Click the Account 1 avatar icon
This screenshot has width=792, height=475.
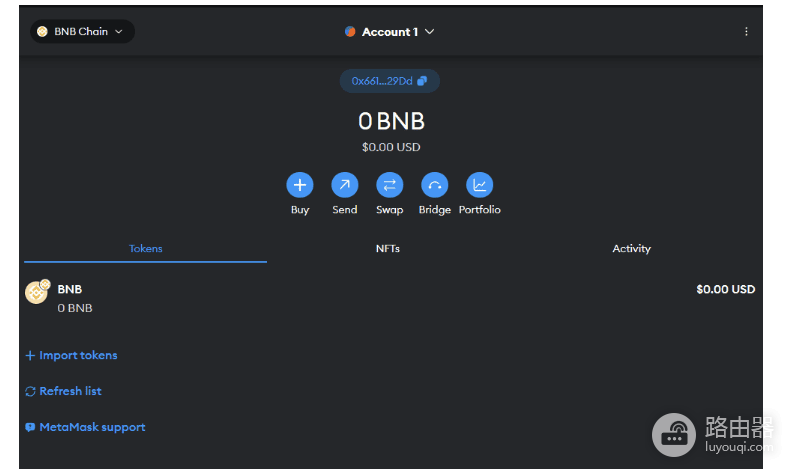click(x=350, y=32)
